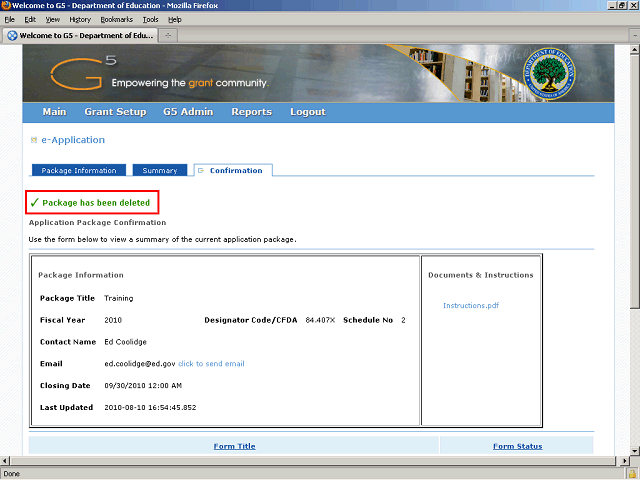Click 'Documents & Instructions' heading
The image size is (640, 480).
[x=480, y=275]
